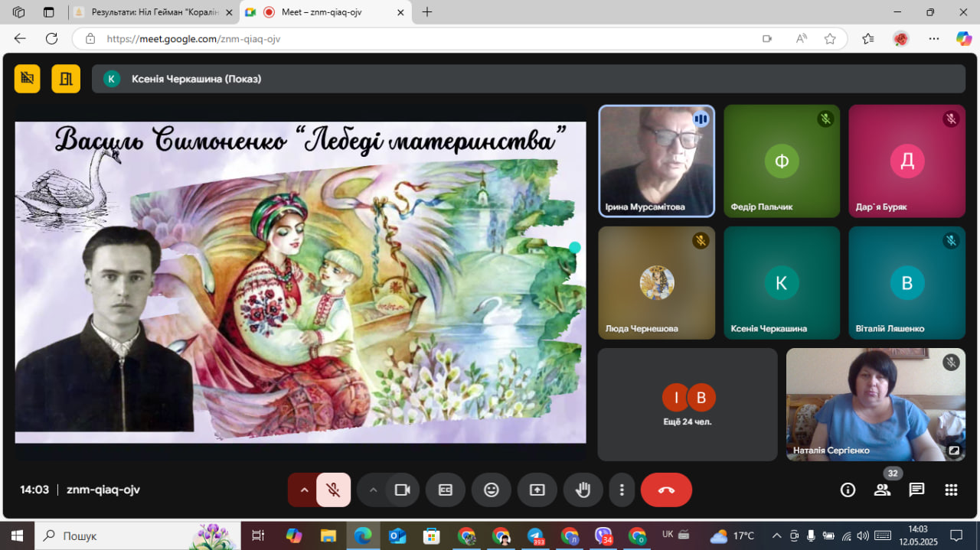Open the 'Ещё 24 чел.' tile

click(688, 405)
